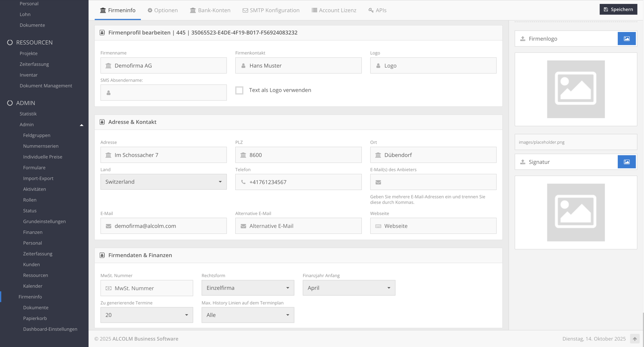Click the circle icon beside ADMIN heading
The image size is (644, 347).
[10, 103]
